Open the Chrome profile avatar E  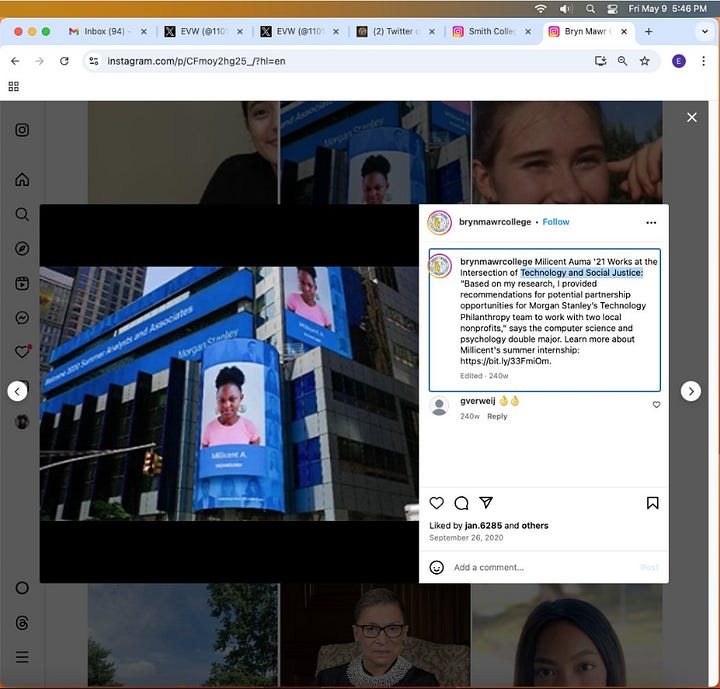click(679, 61)
